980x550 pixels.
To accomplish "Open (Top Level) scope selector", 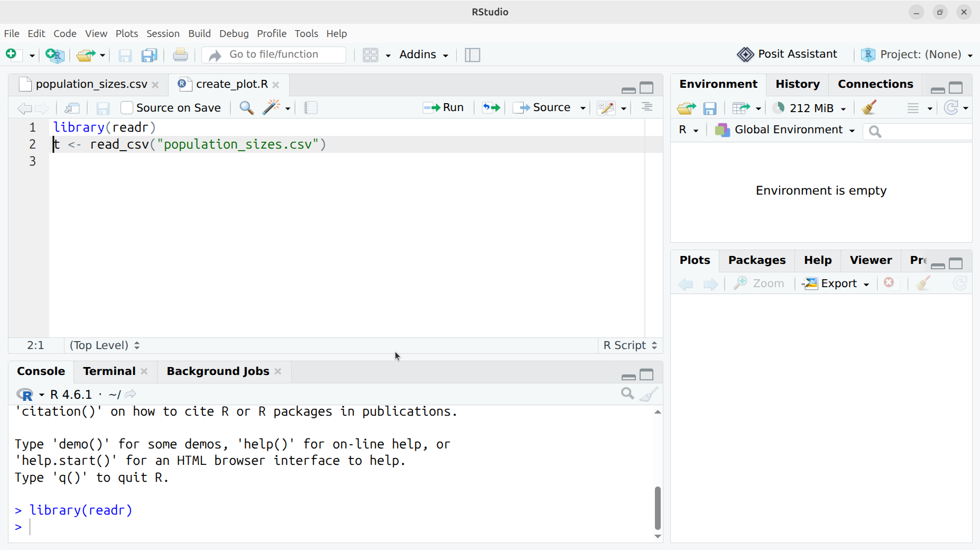I will (105, 345).
